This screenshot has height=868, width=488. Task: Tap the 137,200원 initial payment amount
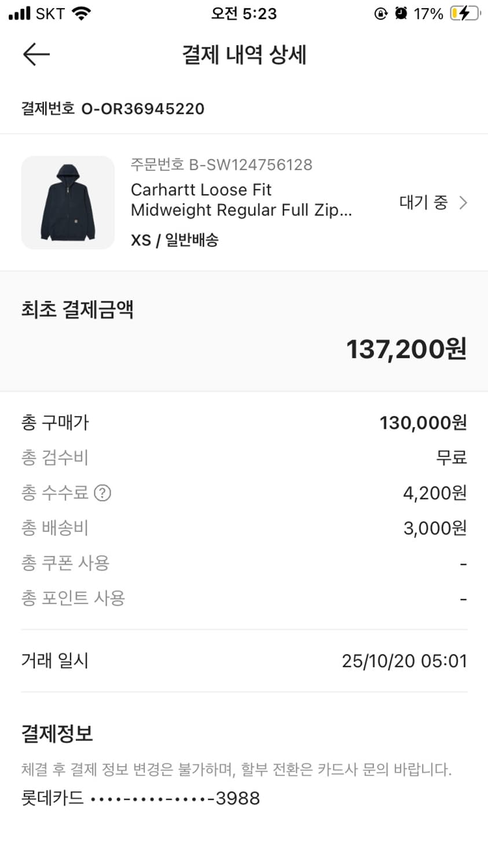coord(406,350)
